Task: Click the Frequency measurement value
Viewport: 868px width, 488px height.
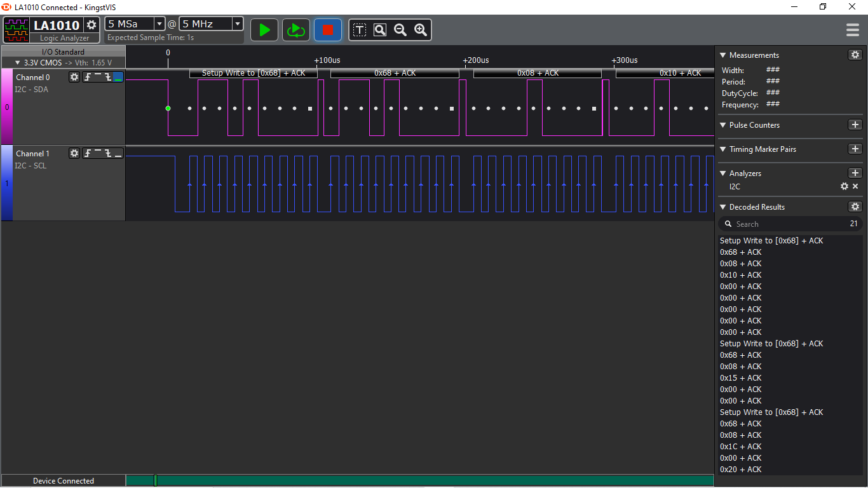Action: click(773, 104)
